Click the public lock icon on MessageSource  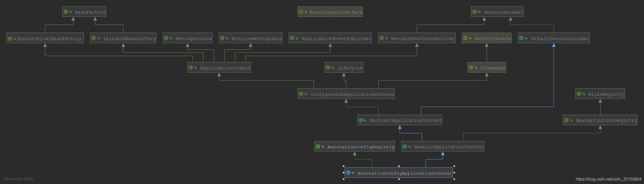pos(171,38)
